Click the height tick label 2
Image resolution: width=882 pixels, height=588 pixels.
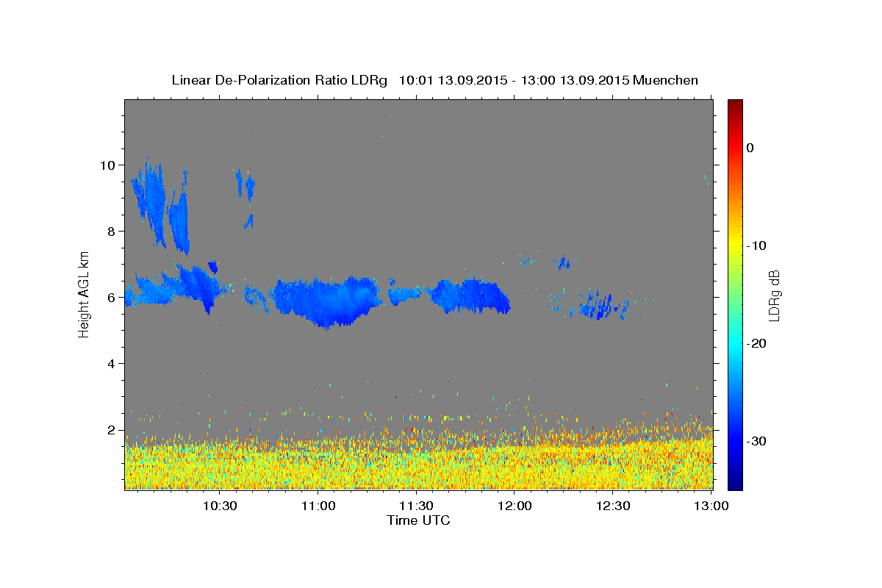[112, 429]
